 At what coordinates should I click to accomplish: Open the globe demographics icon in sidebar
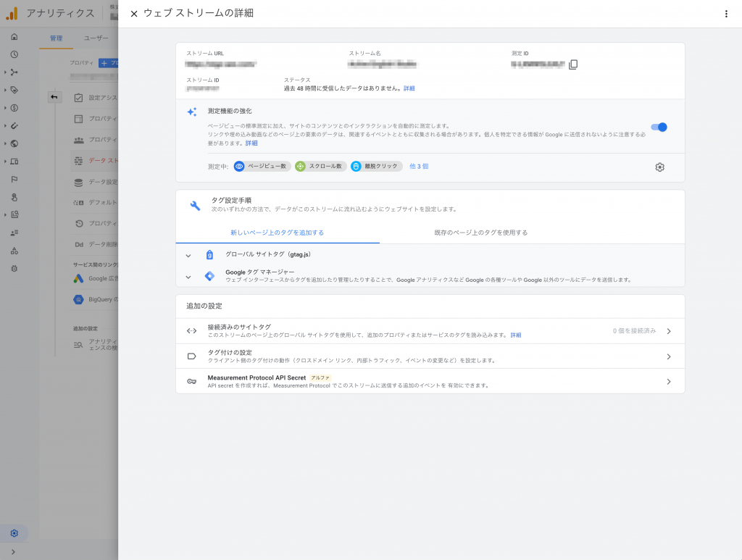tap(14, 143)
